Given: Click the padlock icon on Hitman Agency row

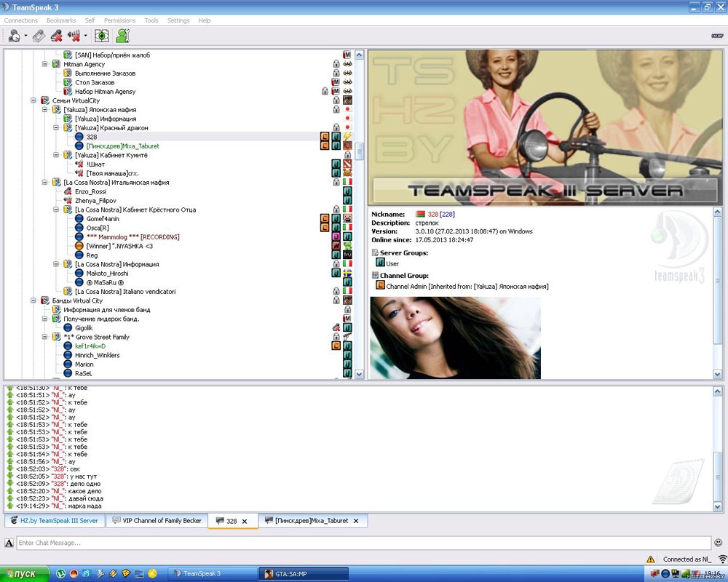Looking at the screenshot, I should pyautogui.click(x=336, y=64).
